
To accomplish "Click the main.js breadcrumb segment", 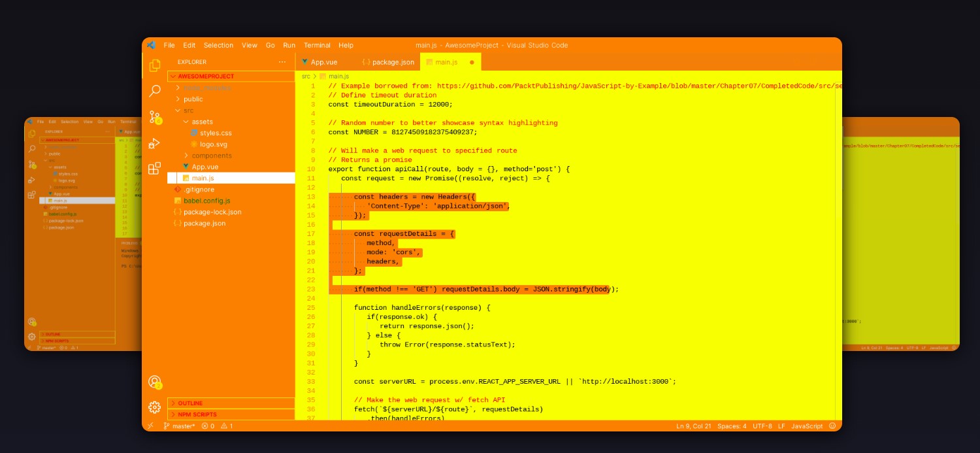I will pyautogui.click(x=334, y=76).
